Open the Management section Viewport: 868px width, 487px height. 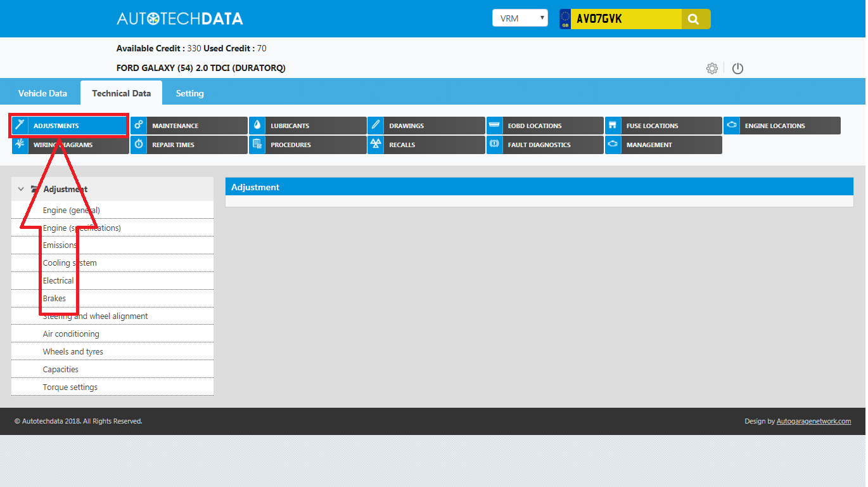tap(663, 145)
